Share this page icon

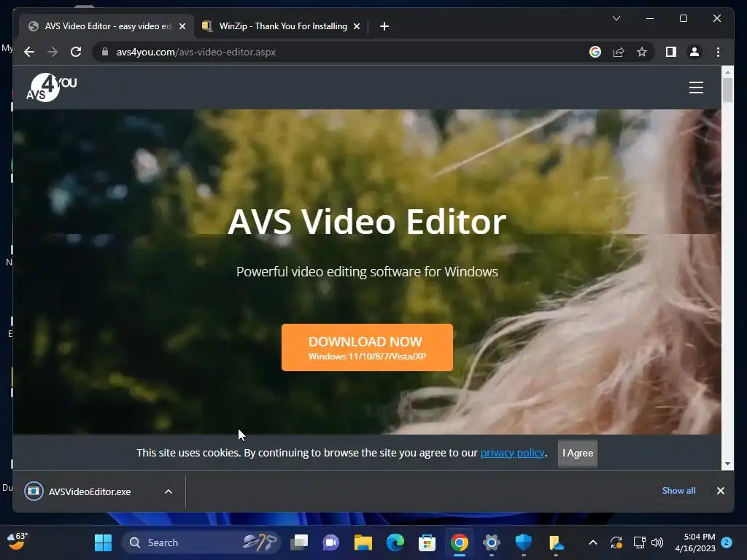[x=619, y=52]
